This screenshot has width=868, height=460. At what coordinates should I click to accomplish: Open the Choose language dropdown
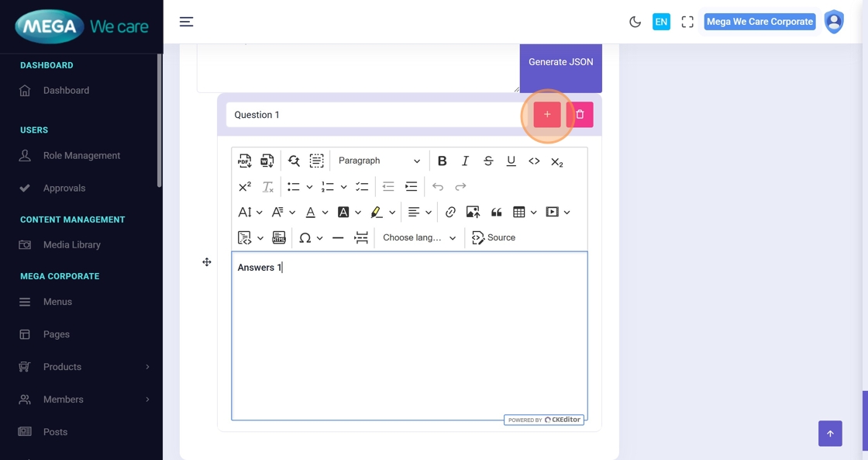419,237
